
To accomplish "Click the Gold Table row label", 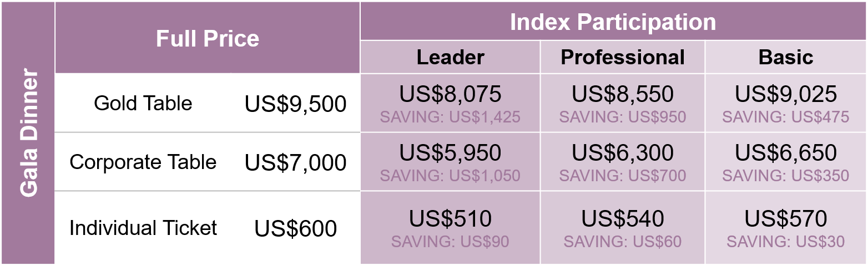I will point(143,103).
